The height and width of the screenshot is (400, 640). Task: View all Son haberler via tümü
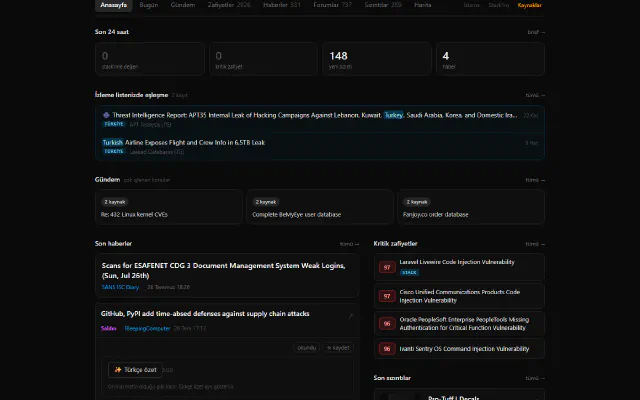point(349,244)
